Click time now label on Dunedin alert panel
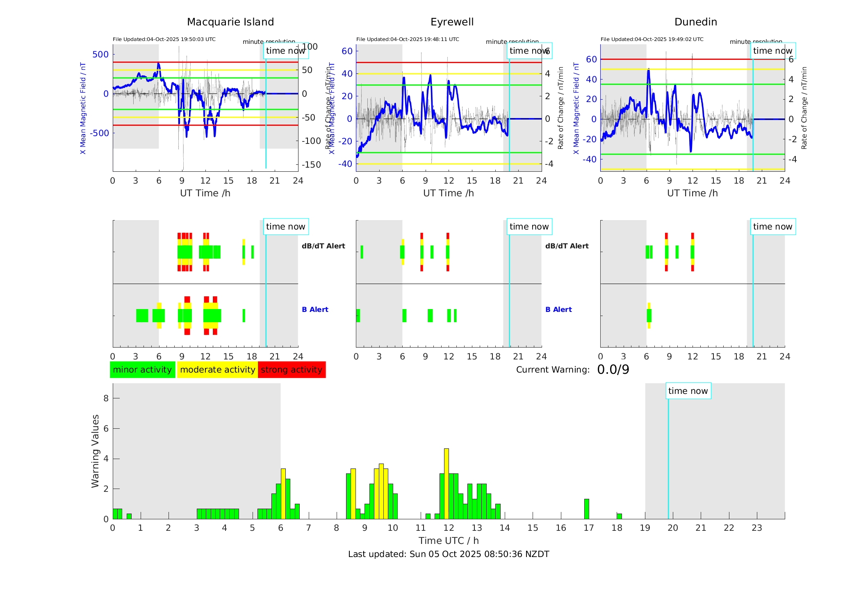Screen dimensions: 868x589 tap(772, 227)
